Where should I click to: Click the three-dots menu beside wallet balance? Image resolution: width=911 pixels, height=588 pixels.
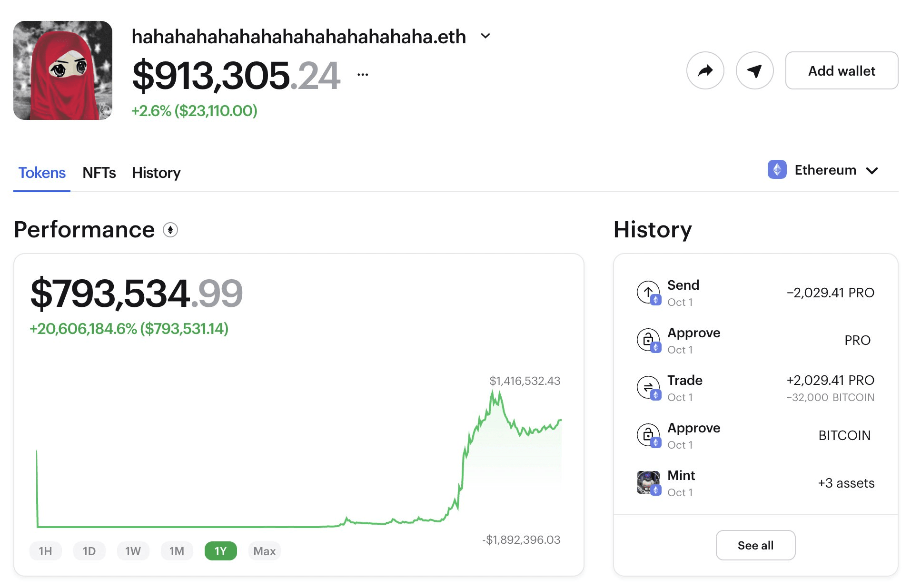[x=363, y=74]
